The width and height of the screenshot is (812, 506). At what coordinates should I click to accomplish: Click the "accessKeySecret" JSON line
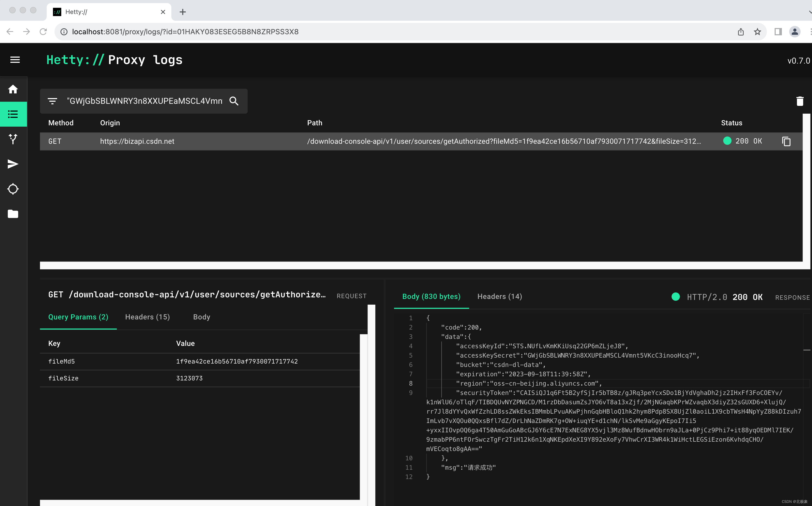[577, 355]
